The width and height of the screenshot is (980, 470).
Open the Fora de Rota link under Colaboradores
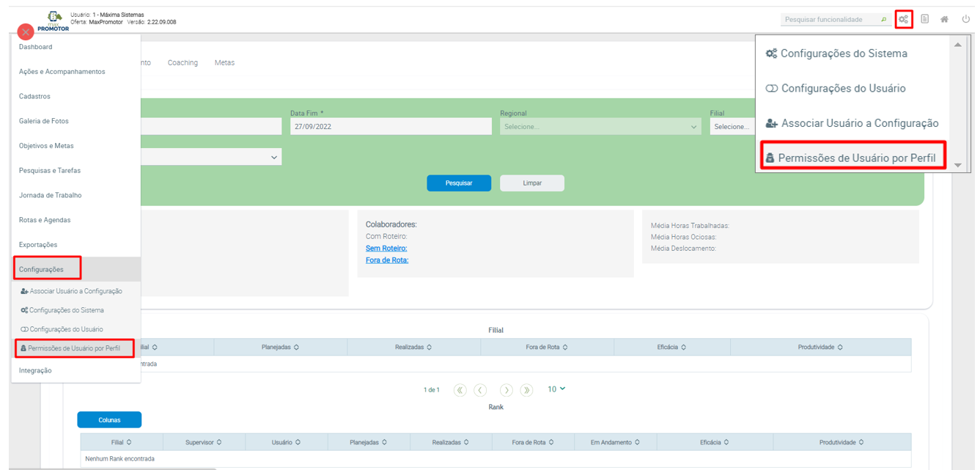point(387,260)
